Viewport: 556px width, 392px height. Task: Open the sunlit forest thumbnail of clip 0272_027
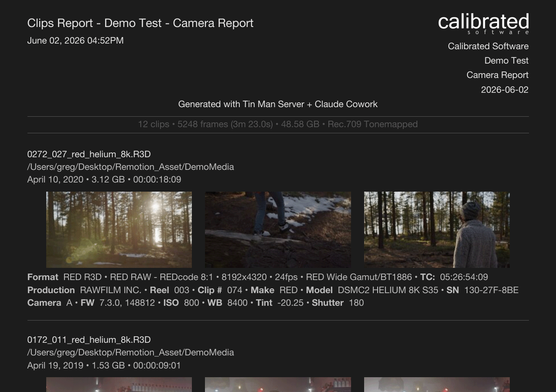[x=119, y=230]
